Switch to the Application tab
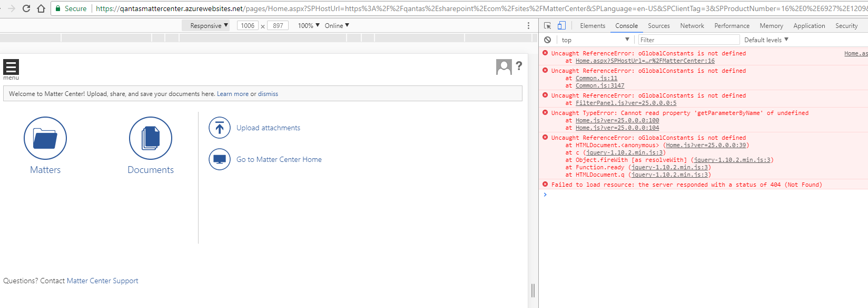The height and width of the screenshot is (308, 868). pos(809,25)
